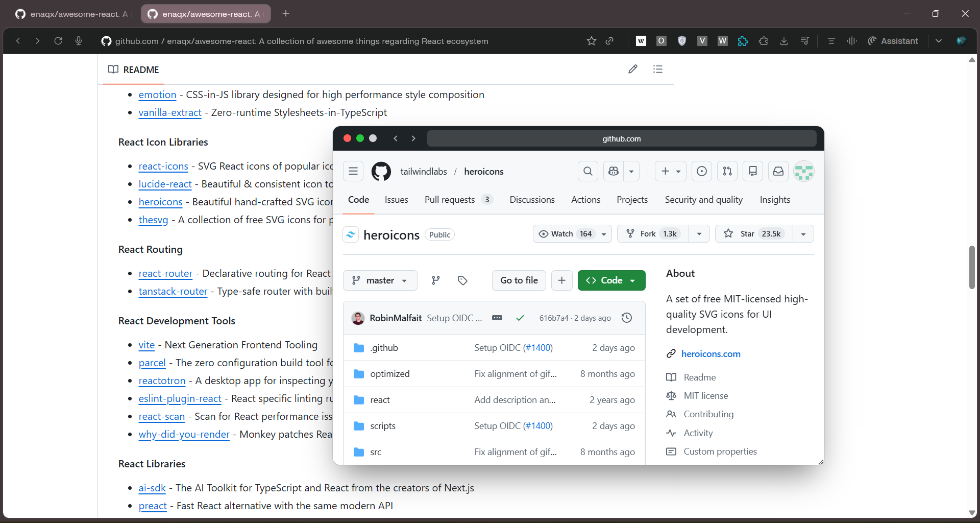Open the lucide-react link

pos(165,184)
